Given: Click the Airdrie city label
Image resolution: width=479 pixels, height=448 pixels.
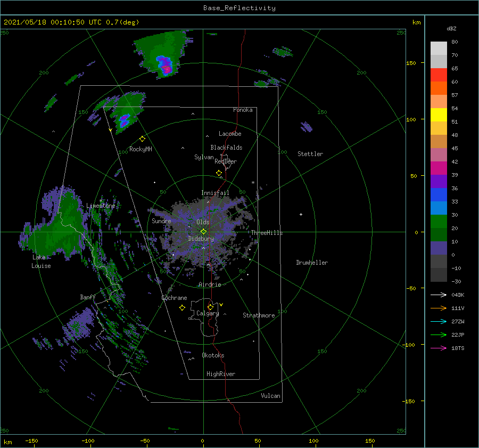Looking at the screenshot, I should click(x=210, y=284).
